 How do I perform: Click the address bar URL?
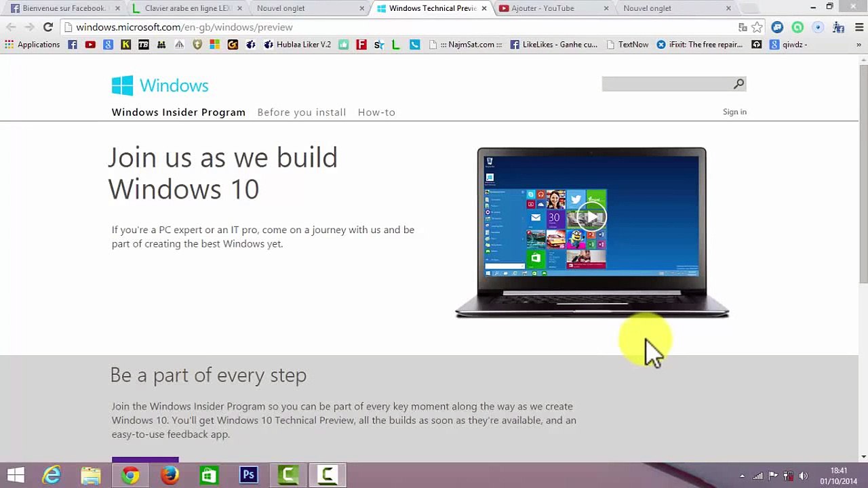[x=184, y=27]
